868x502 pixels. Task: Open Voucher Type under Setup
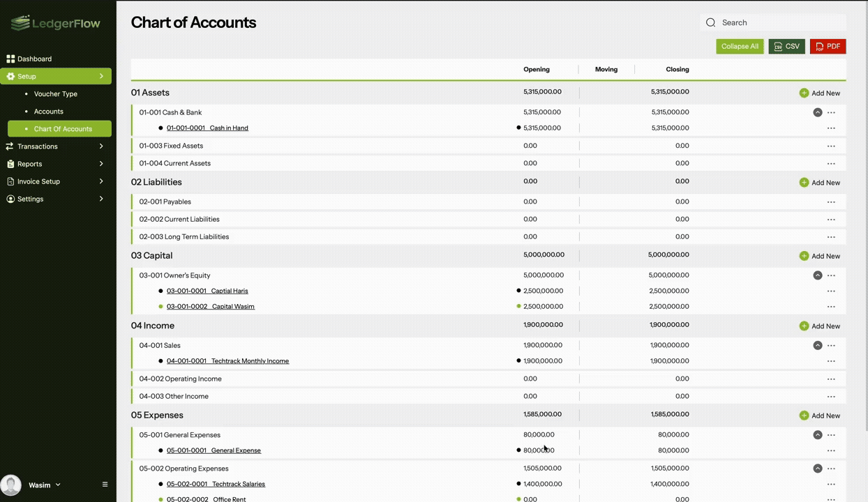click(x=56, y=94)
